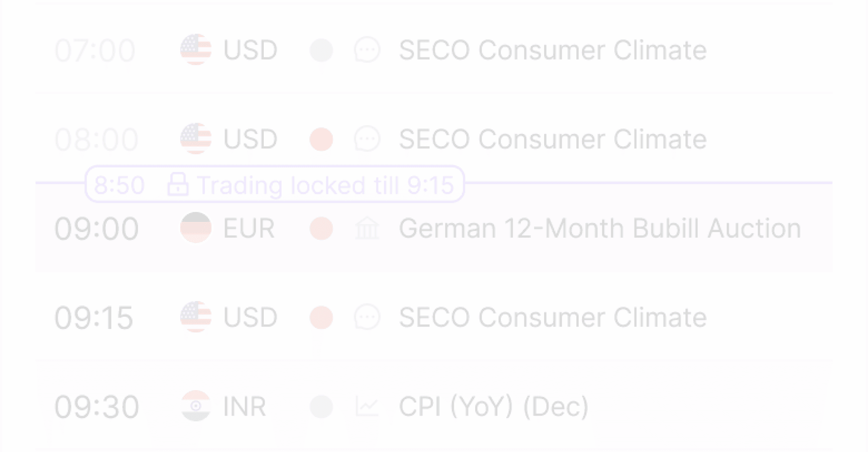Click the bank building icon at 09:00
The height and width of the screenshot is (452, 868).
point(367,228)
